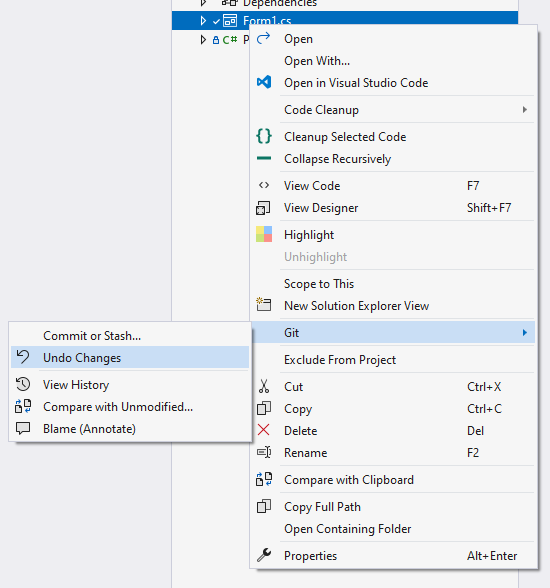Open the Code Cleanup submenu arrow
The height and width of the screenshot is (588, 550).
pos(525,110)
